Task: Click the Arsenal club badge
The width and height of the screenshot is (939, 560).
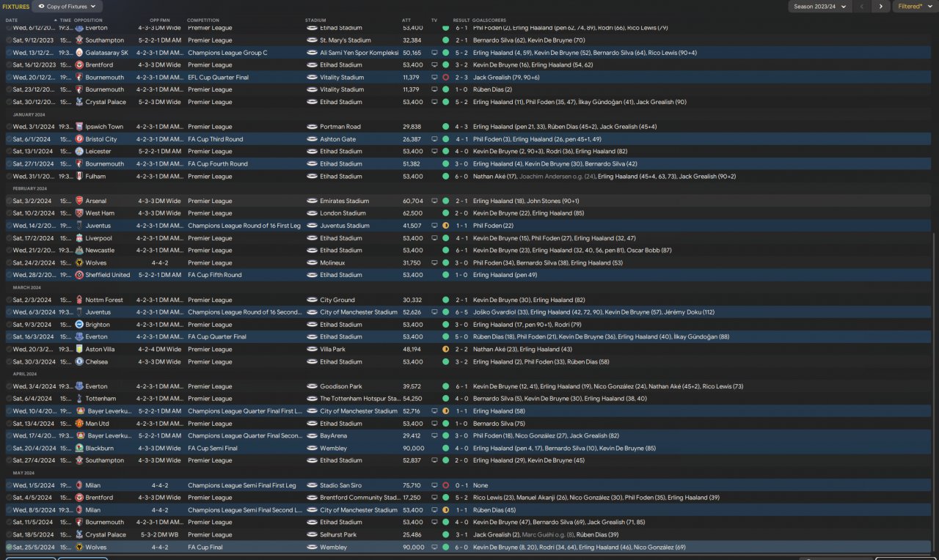Action: (79, 201)
